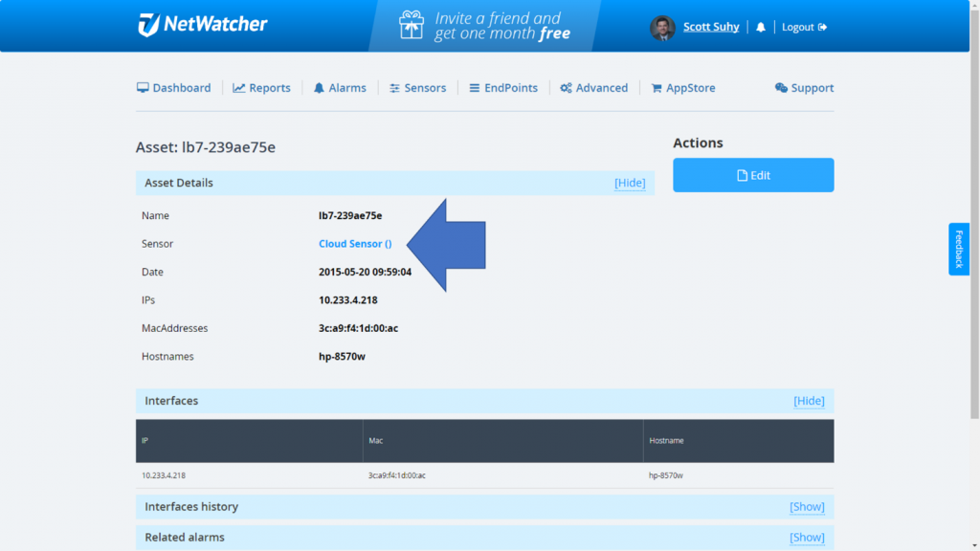Click the notification bell icon

tap(761, 28)
